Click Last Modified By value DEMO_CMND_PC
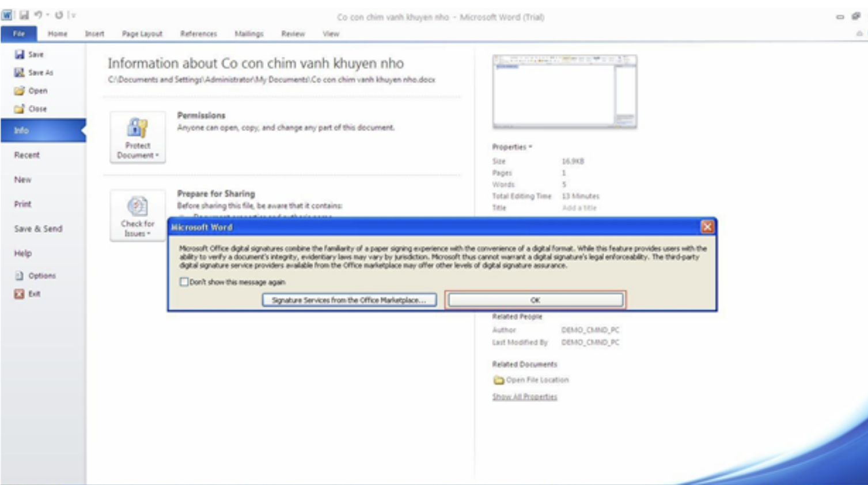 point(590,342)
